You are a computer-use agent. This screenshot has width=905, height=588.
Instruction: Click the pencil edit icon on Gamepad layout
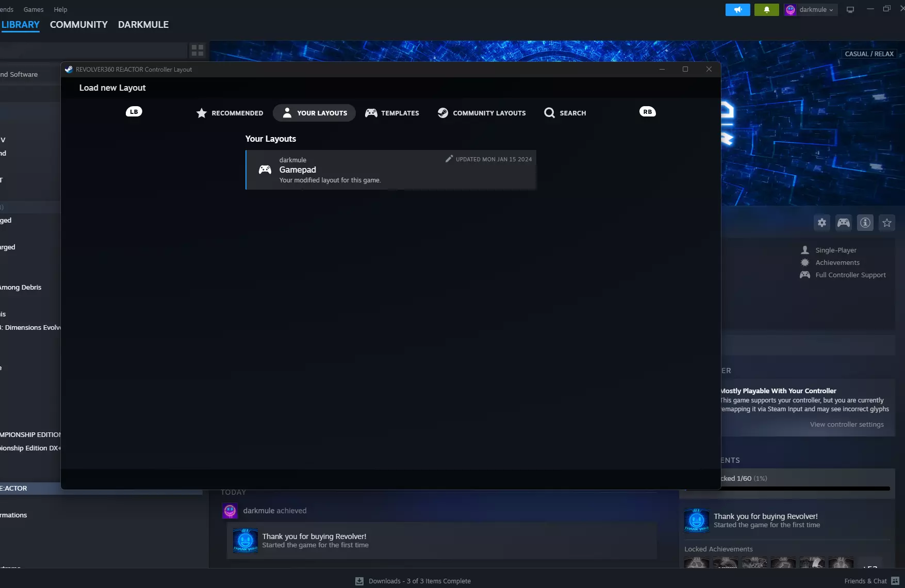(x=449, y=159)
